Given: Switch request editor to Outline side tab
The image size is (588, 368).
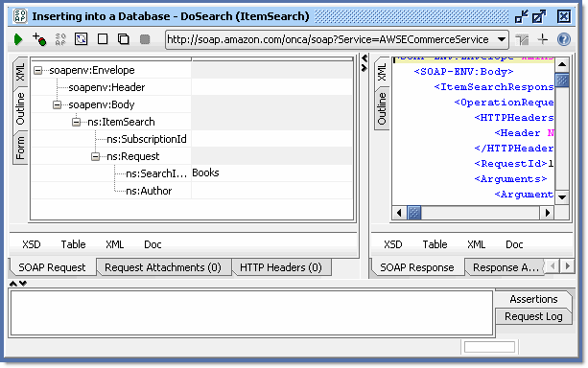Looking at the screenshot, I should [x=20, y=108].
